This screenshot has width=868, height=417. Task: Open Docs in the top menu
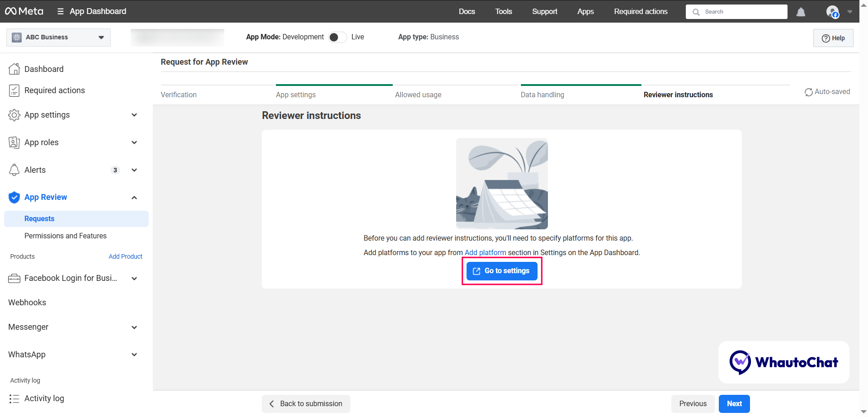[467, 11]
